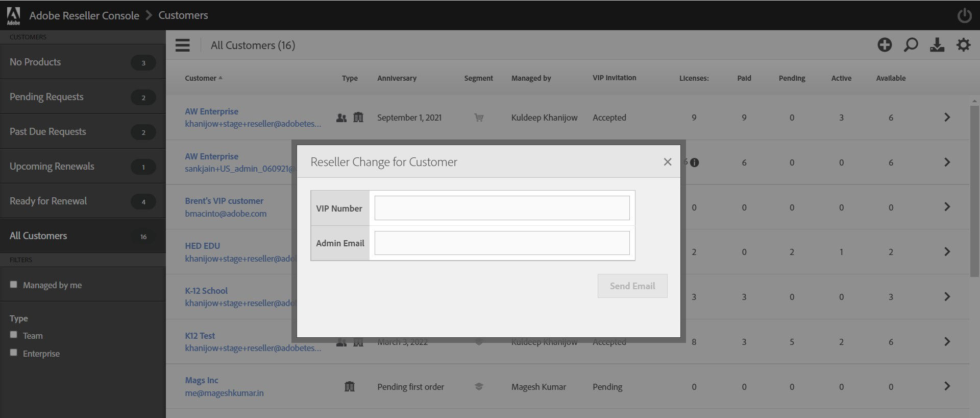Open Past Due Requests sidebar item
This screenshot has height=418, width=980.
[x=83, y=132]
